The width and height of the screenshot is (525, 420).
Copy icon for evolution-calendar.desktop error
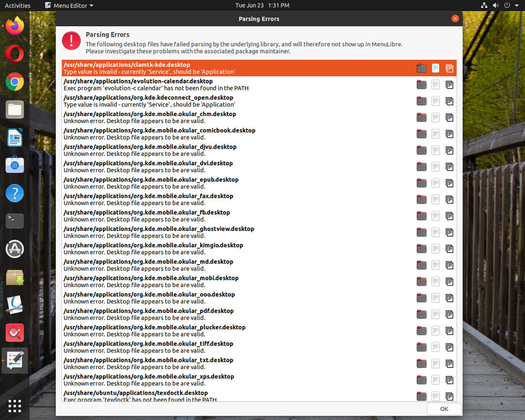[449, 85]
